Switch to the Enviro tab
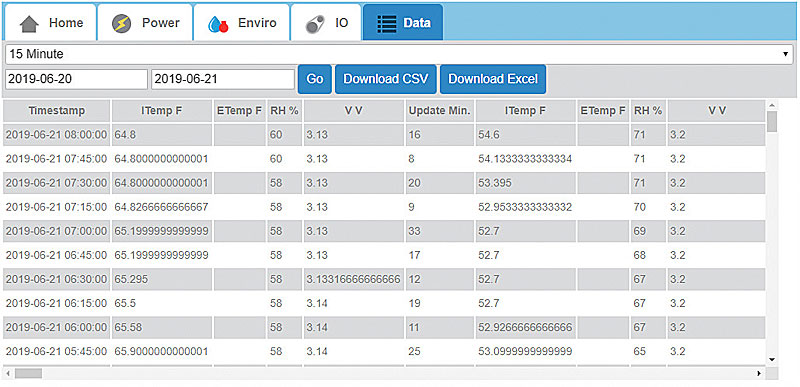 tap(242, 22)
